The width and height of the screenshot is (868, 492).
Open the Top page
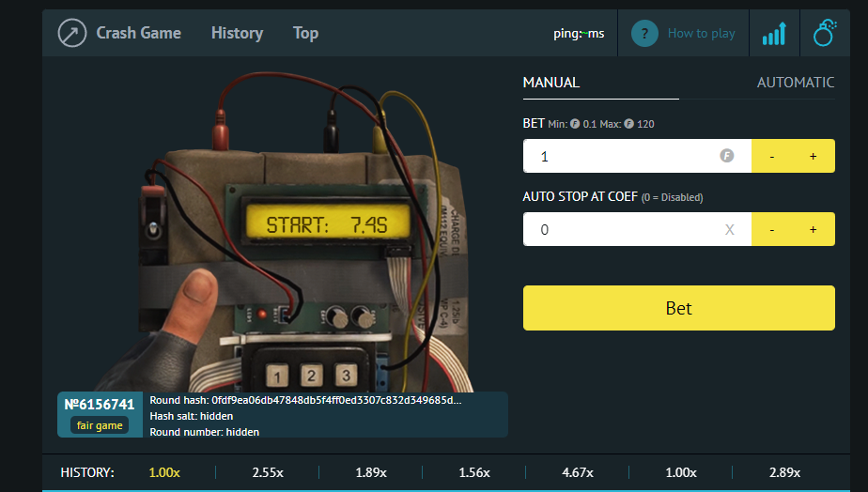coord(305,33)
